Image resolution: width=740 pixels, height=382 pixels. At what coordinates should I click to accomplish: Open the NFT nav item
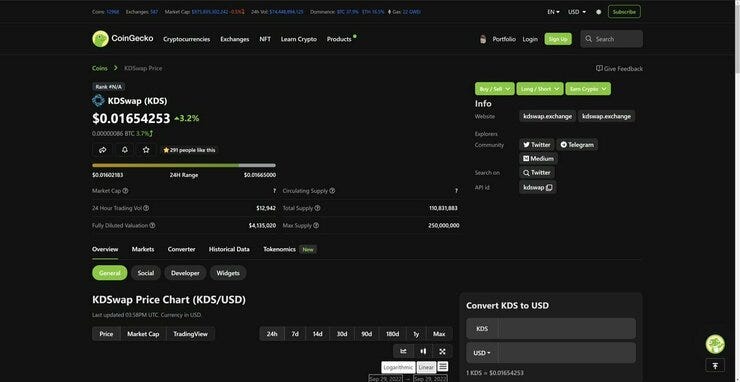pyautogui.click(x=265, y=39)
